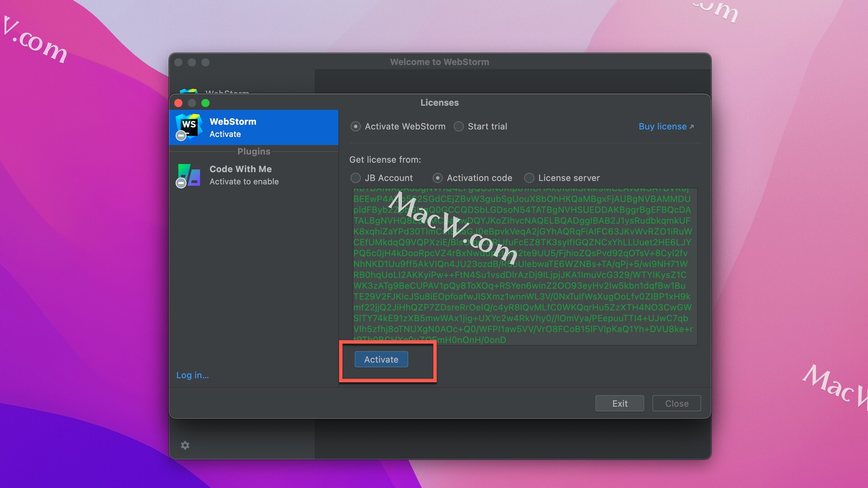The image size is (868, 488).
Task: Open the Log in... link
Action: (193, 375)
